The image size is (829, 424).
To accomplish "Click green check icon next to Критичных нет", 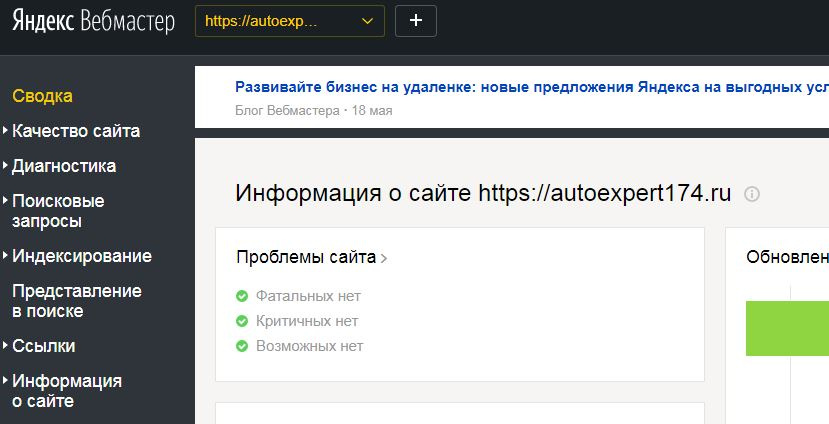I will tap(241, 321).
